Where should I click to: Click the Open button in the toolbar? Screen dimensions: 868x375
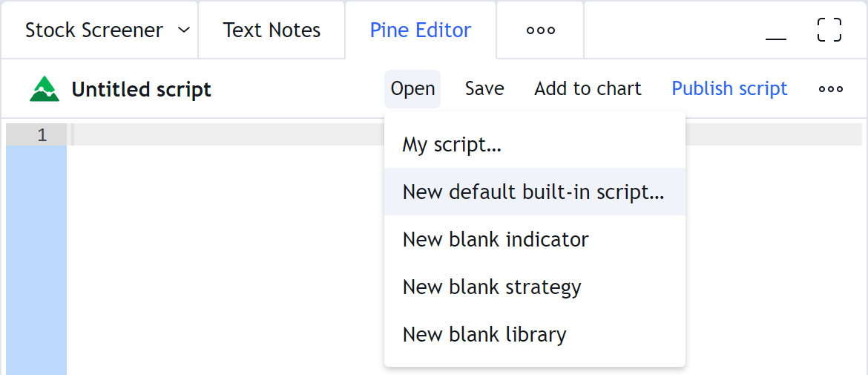tap(412, 88)
